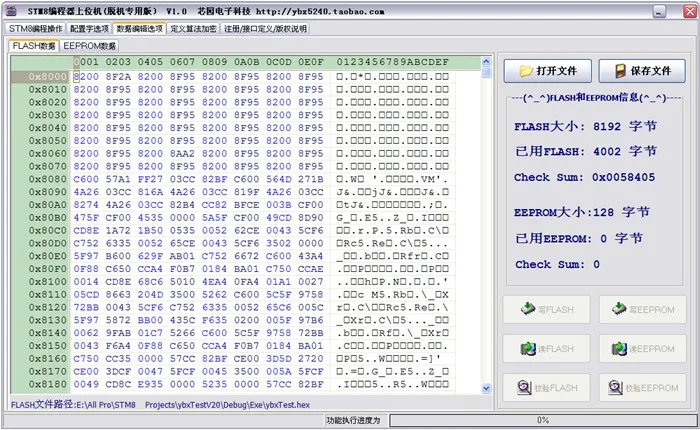
Task: Switch to the STM8编程操作 tab
Action: 35,29
